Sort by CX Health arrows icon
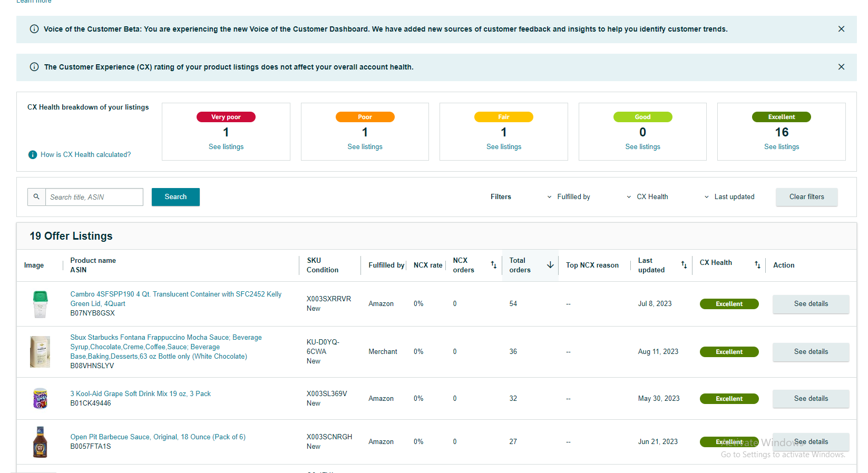 757,265
